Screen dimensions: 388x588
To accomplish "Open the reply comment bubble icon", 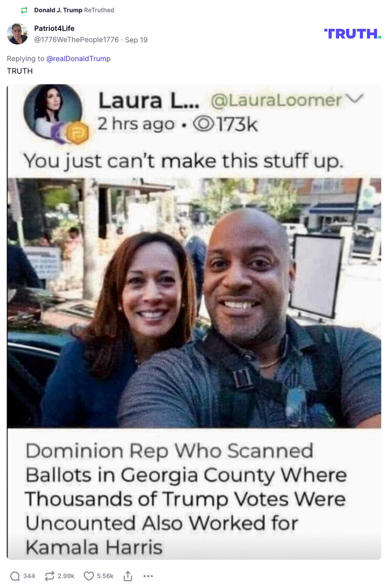I will point(15,576).
